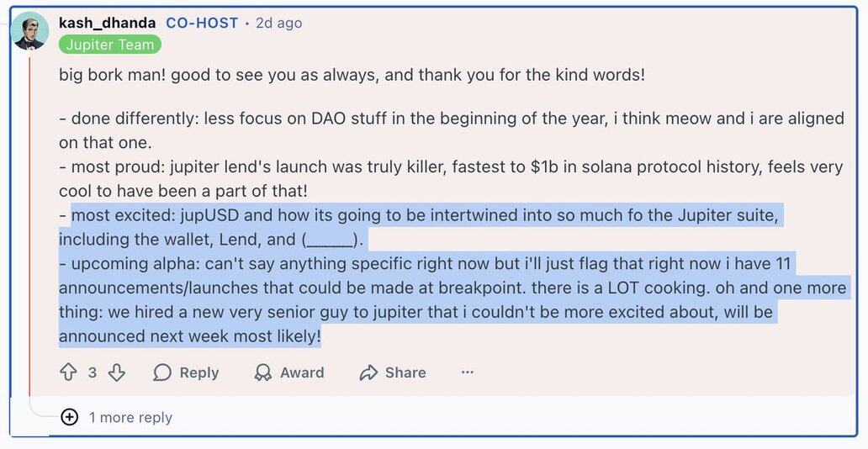Click the "Award" text label
This screenshot has width=868, height=449.
click(x=302, y=372)
